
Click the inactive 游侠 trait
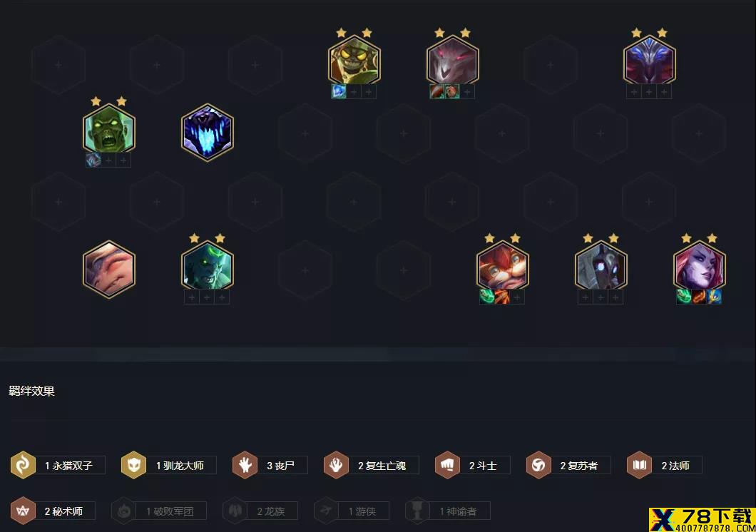352,511
